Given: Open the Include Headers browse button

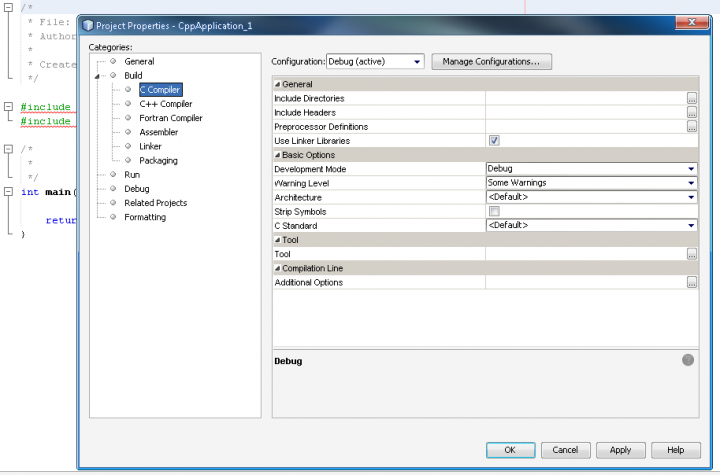Looking at the screenshot, I should tap(691, 113).
